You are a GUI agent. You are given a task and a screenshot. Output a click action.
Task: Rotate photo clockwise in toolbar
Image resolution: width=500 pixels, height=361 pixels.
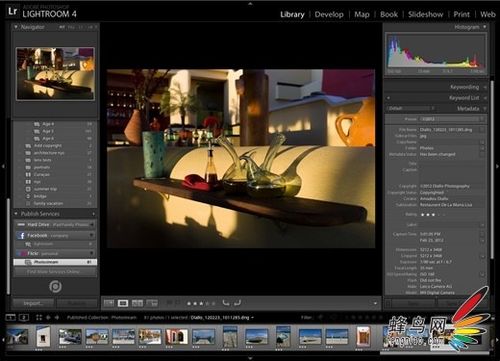coord(237,303)
